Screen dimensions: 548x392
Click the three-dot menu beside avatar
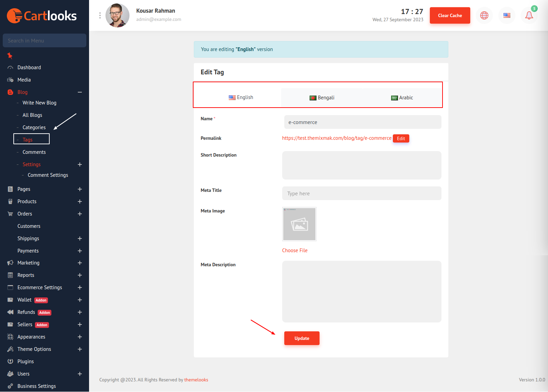(x=100, y=15)
